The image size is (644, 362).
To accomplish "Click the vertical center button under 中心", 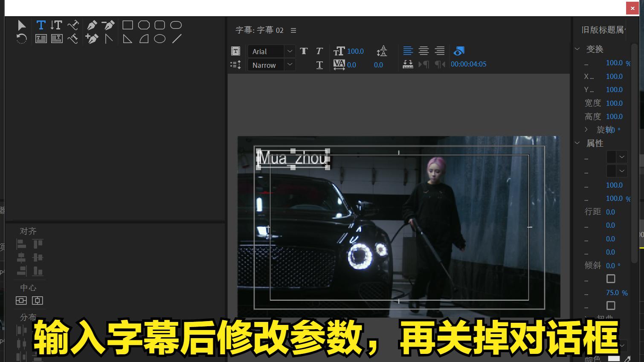I will pyautogui.click(x=38, y=301).
